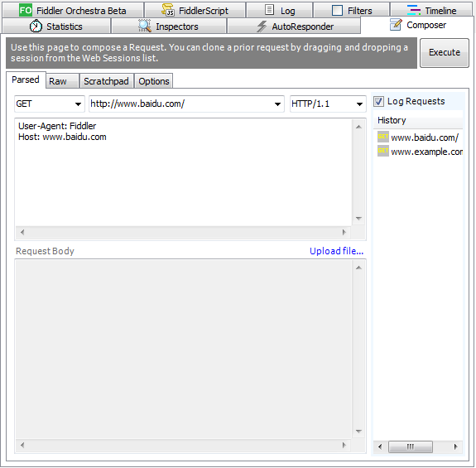Click Request Body scroll right arrow

pyautogui.click(x=344, y=446)
